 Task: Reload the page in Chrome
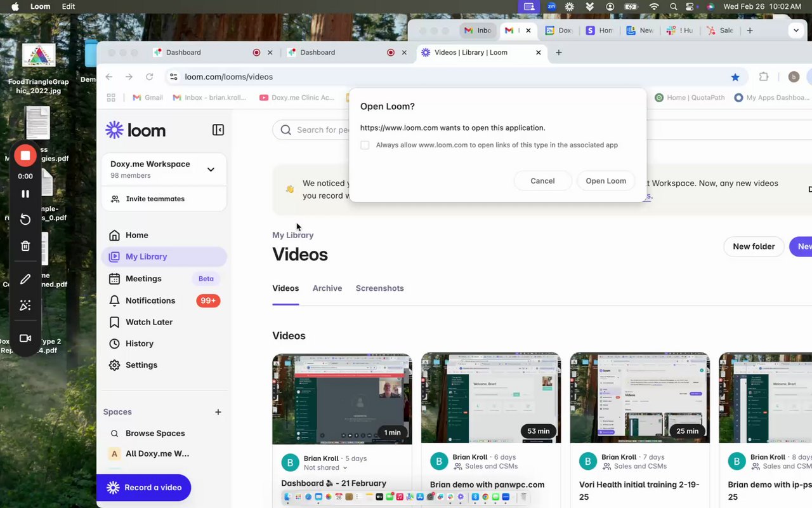tap(149, 77)
